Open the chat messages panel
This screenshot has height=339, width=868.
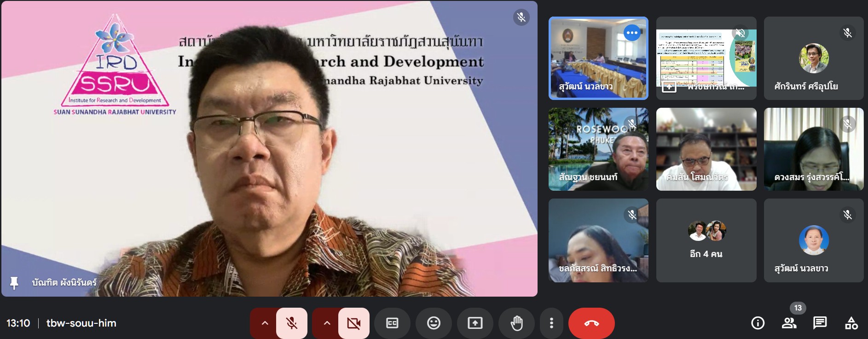pos(820,323)
